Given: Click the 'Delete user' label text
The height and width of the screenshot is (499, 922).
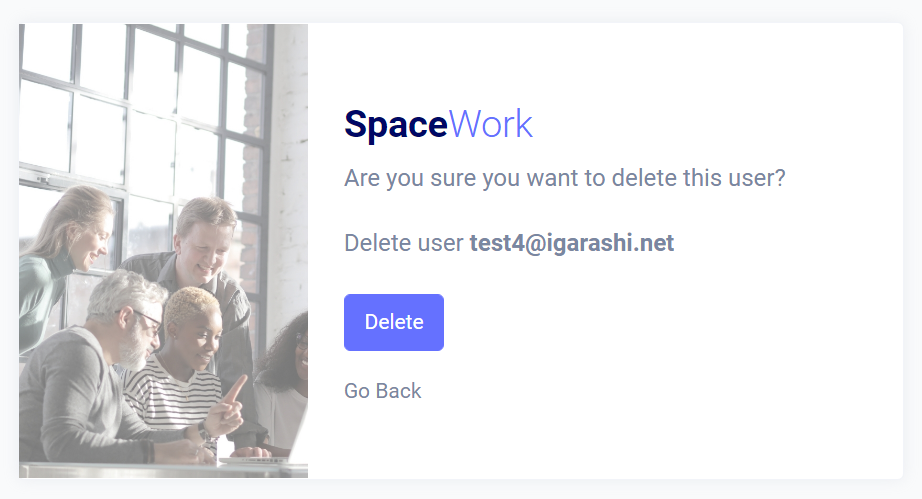Looking at the screenshot, I should coord(404,243).
